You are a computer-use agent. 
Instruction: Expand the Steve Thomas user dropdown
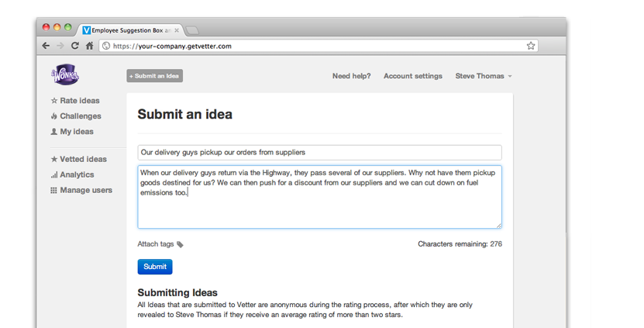(x=484, y=76)
